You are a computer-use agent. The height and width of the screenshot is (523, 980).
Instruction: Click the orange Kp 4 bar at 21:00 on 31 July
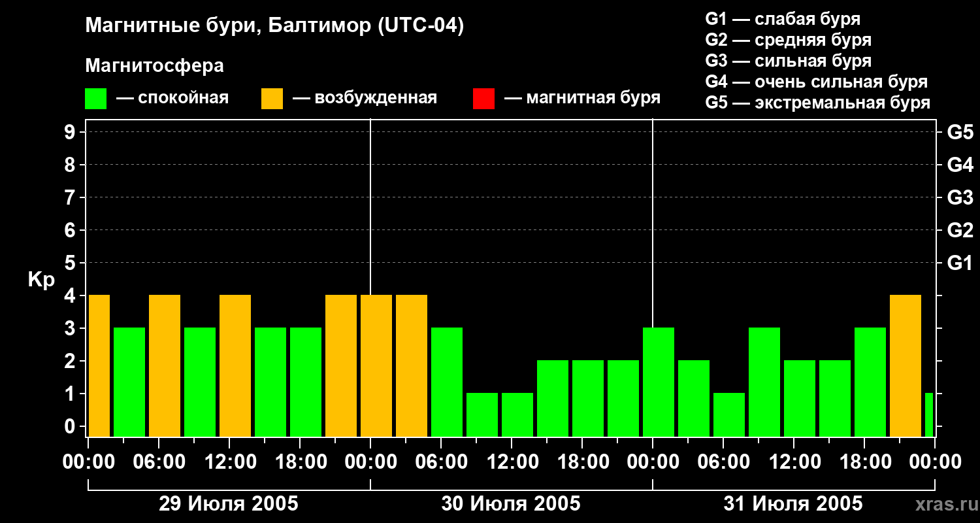coord(906,365)
